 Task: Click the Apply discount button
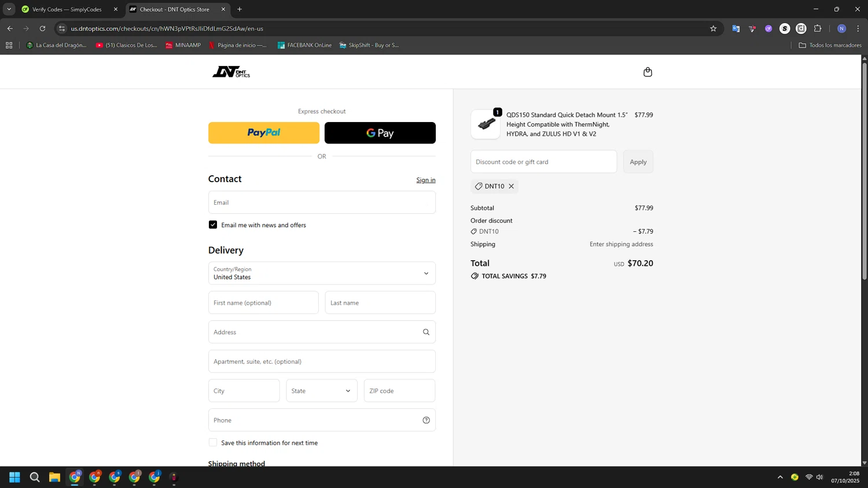(638, 162)
